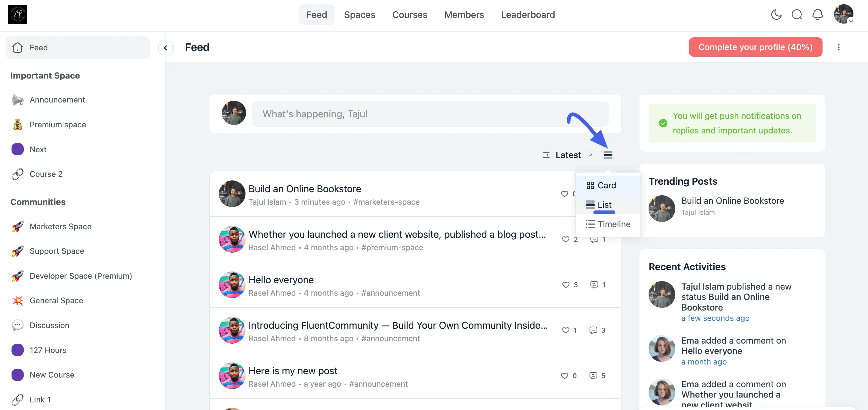Click the Tajul Islam avatar in Recent Activities
Viewport: 868px width, 410px height.
pyautogui.click(x=662, y=294)
